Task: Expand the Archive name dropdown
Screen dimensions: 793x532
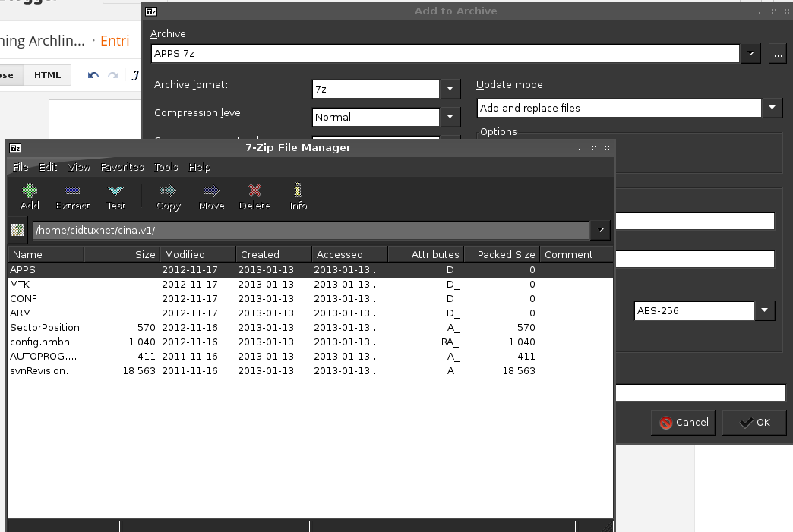Action: pos(751,54)
